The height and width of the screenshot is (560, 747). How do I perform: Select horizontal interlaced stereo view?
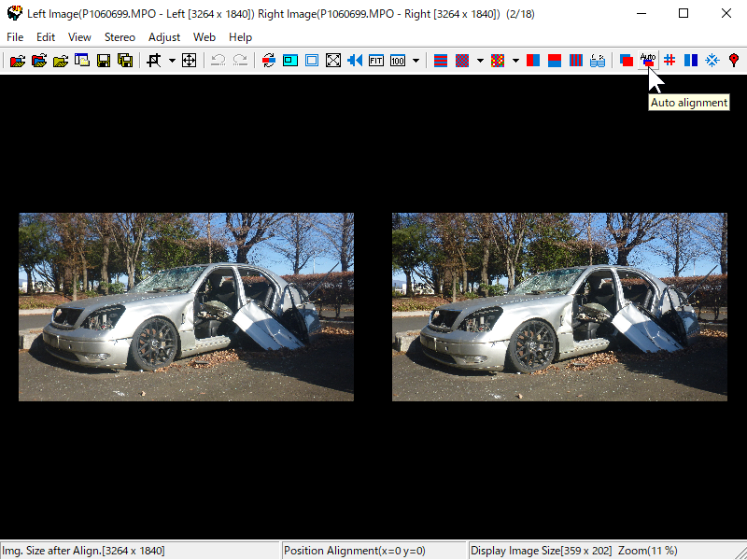(441, 61)
